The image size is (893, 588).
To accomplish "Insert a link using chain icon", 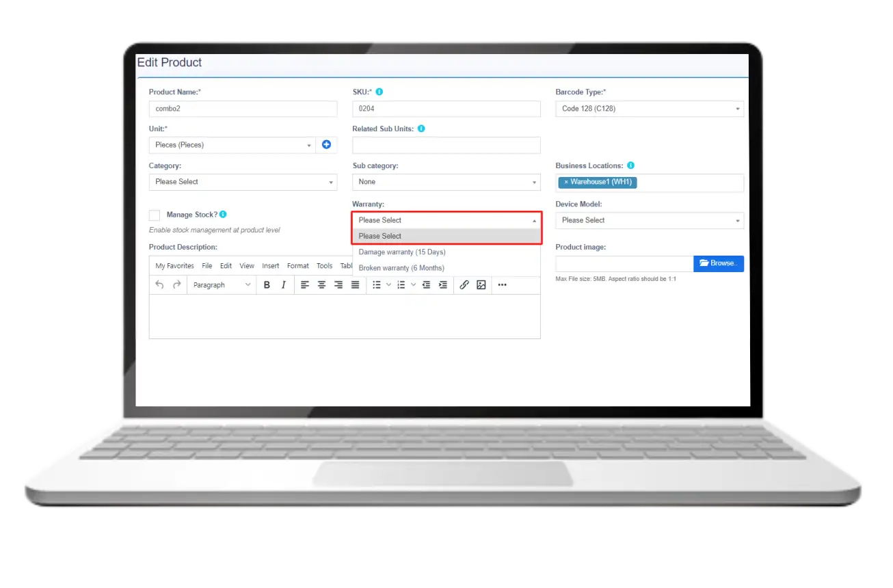I will (464, 285).
